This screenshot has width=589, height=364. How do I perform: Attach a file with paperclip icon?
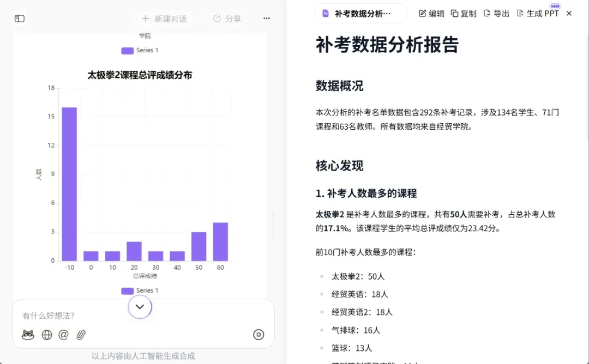tap(81, 335)
